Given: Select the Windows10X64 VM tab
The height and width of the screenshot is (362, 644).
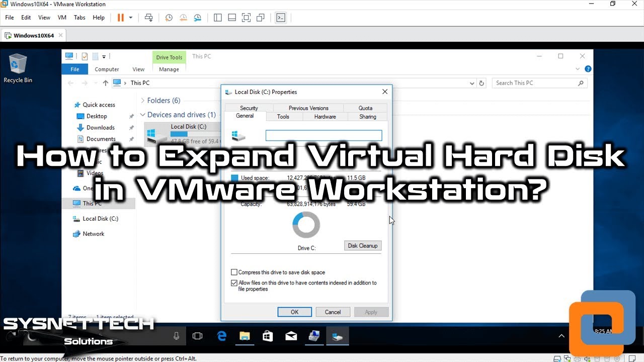Looking at the screenshot, I should [x=34, y=35].
